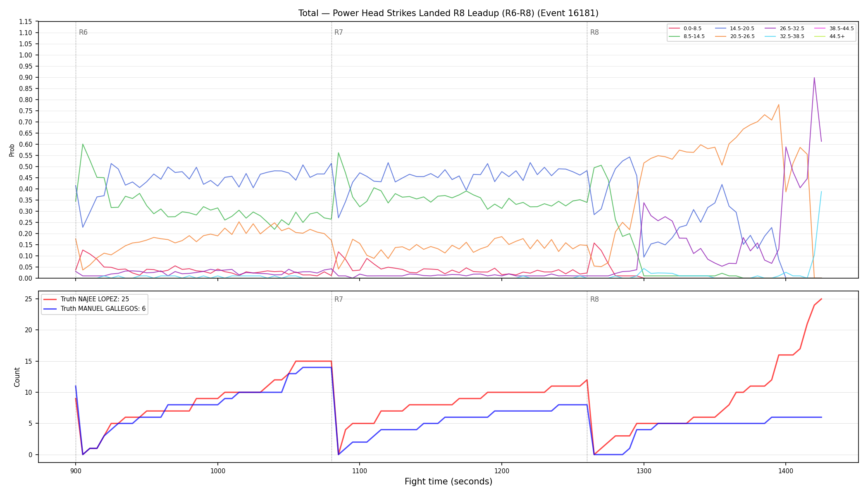
Task: Click the 0.50 tick on the Prob axis
Action: [x=26, y=167]
